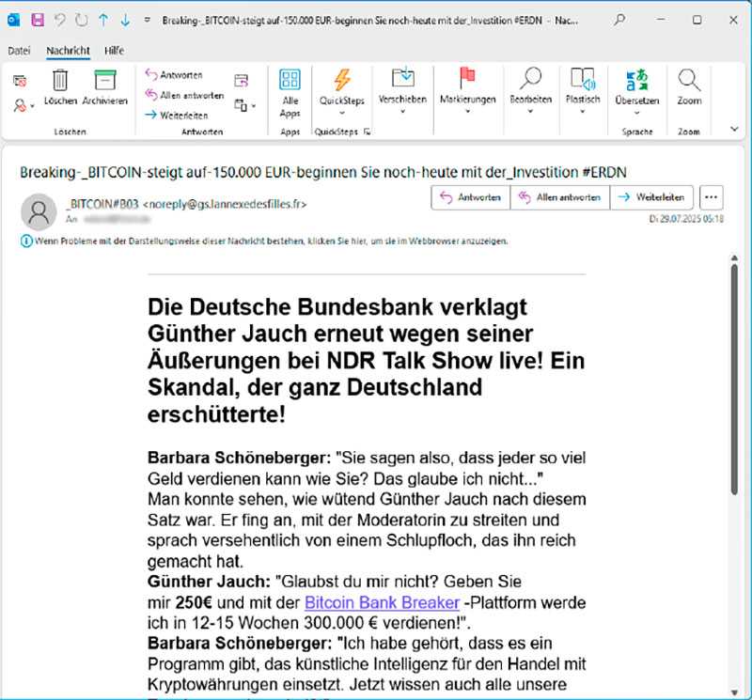Click the message scrollbar thumb
This screenshot has width=752, height=700.
click(x=734, y=379)
